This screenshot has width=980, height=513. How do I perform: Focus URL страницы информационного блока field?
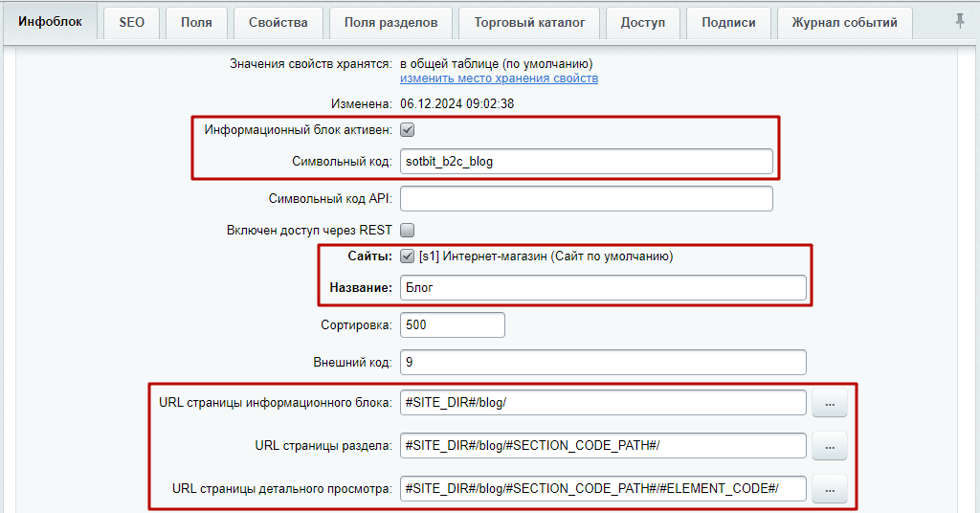603,402
